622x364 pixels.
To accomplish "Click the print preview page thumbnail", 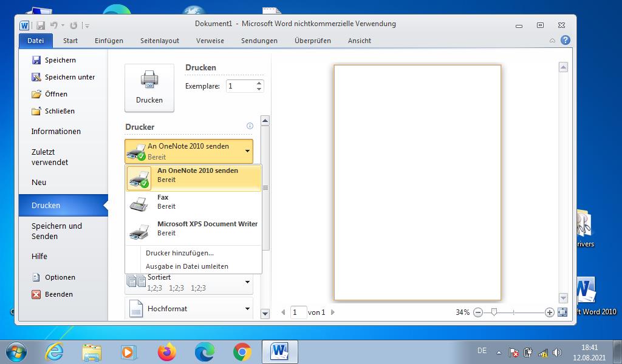I will 417,183.
